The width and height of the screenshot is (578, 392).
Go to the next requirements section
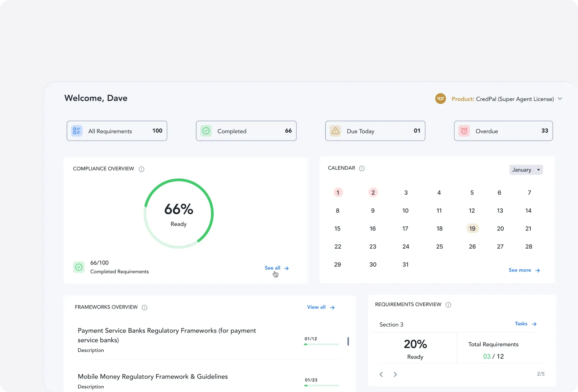tap(395, 375)
